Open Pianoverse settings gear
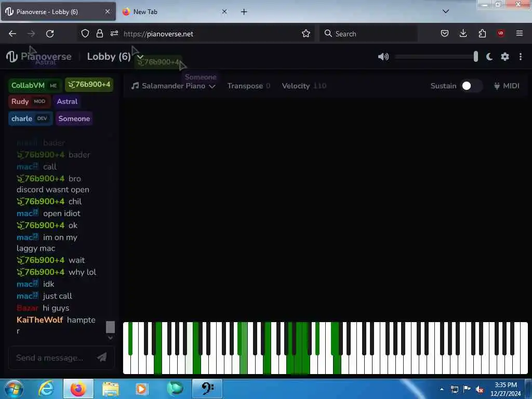 505,57
